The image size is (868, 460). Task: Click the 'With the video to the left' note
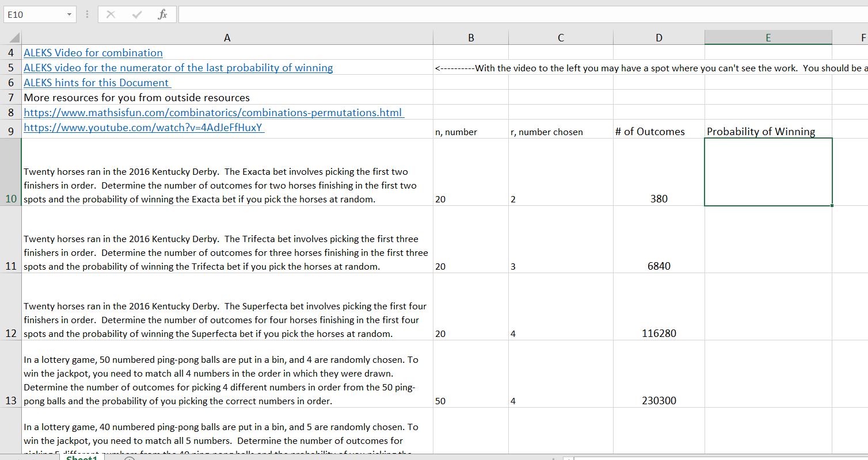tap(650, 68)
